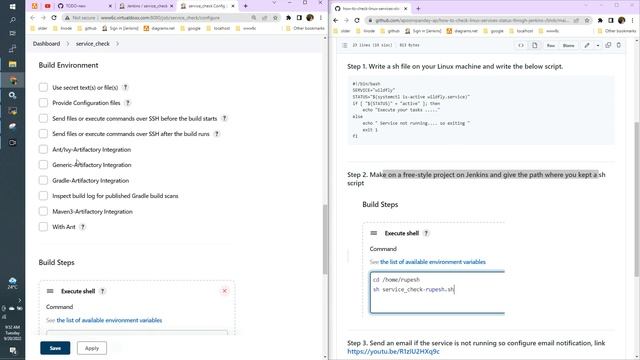The image size is (640, 360).
Task: Open Chrome menu in the Jenkins window
Action: [321, 18]
